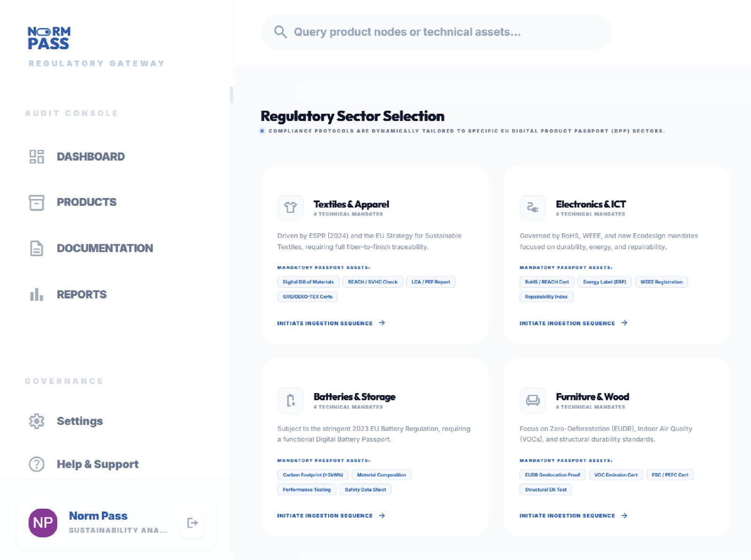Viewport: 751px width, 560px height.
Task: Click the Settings gear icon
Action: (37, 421)
